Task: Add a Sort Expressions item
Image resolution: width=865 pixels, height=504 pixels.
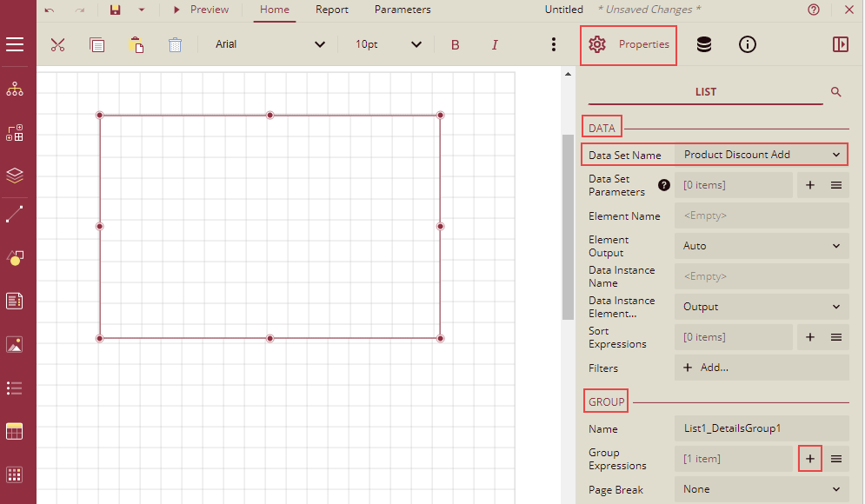Action: point(810,337)
